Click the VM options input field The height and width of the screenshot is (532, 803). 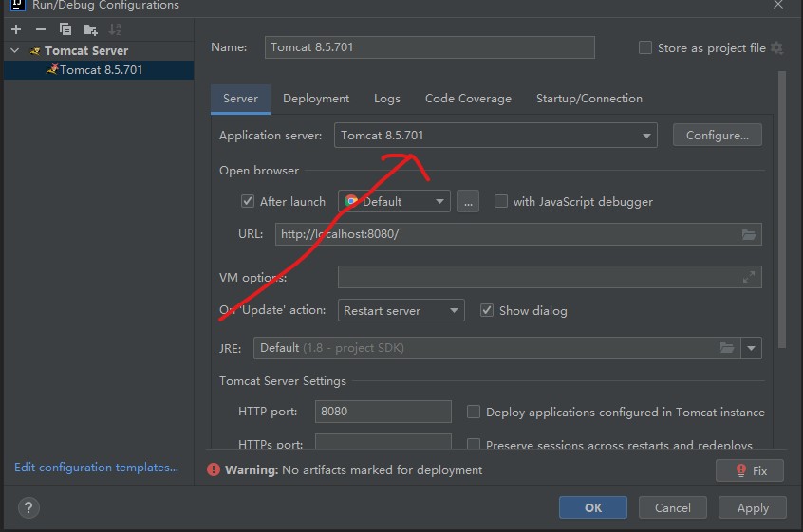click(550, 277)
